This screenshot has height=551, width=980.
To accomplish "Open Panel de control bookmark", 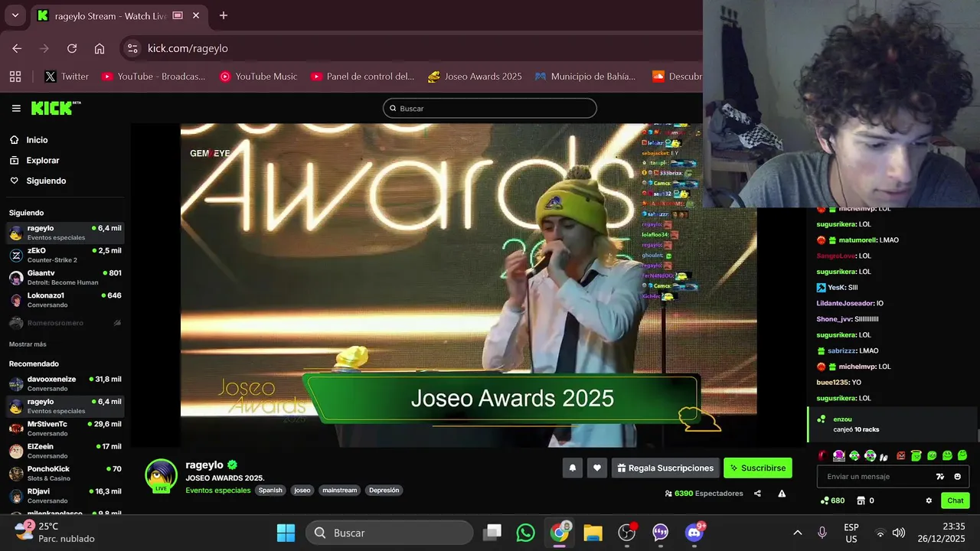I will click(363, 77).
